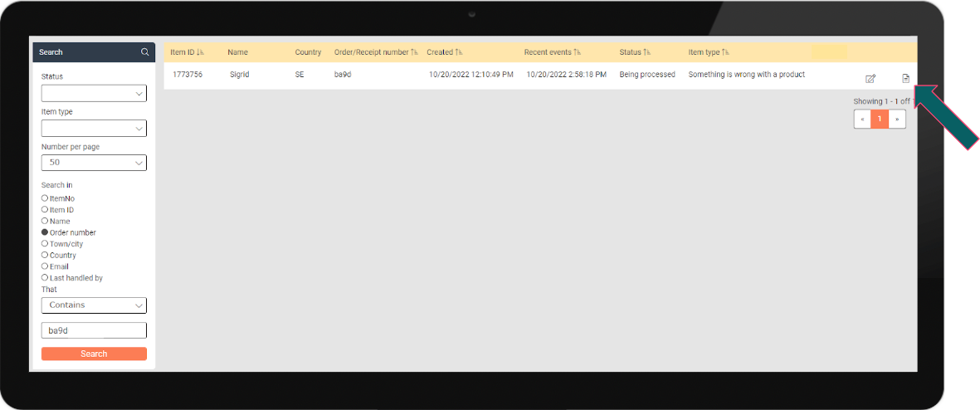Click country cell SE

[300, 75]
